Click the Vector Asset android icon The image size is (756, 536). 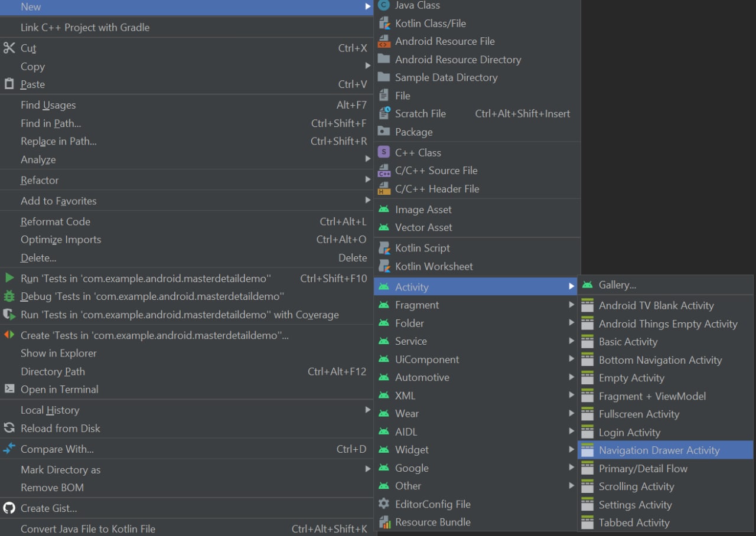click(384, 227)
